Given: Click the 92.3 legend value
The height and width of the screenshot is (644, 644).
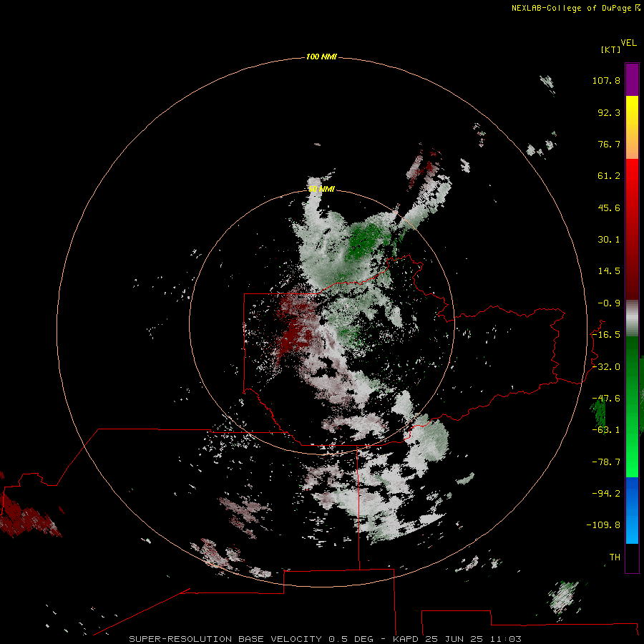Looking at the screenshot, I should pos(609,112).
